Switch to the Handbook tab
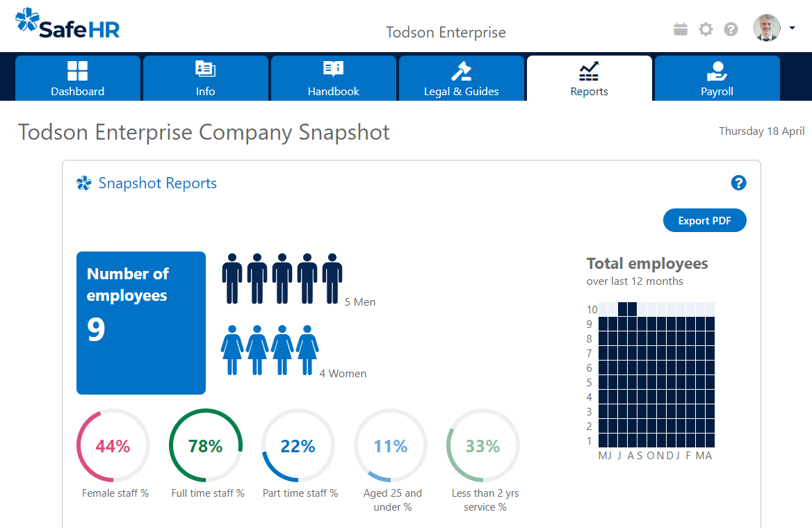 [x=333, y=78]
